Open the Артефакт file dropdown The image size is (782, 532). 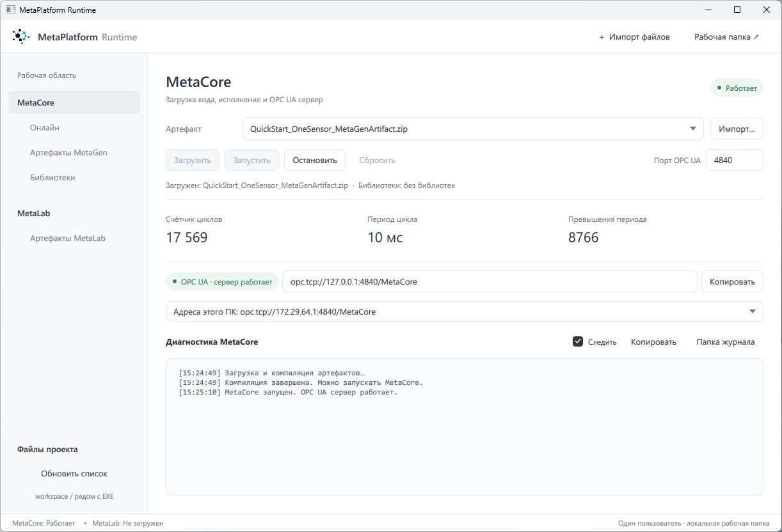473,129
